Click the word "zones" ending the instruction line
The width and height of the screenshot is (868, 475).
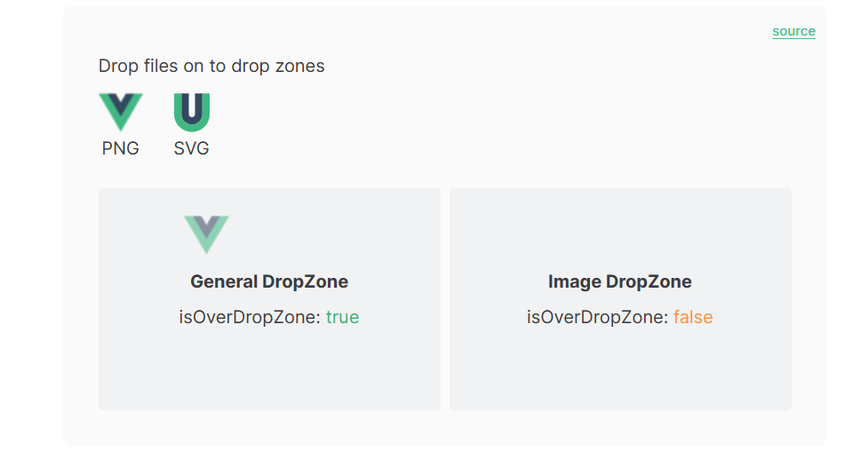(302, 66)
